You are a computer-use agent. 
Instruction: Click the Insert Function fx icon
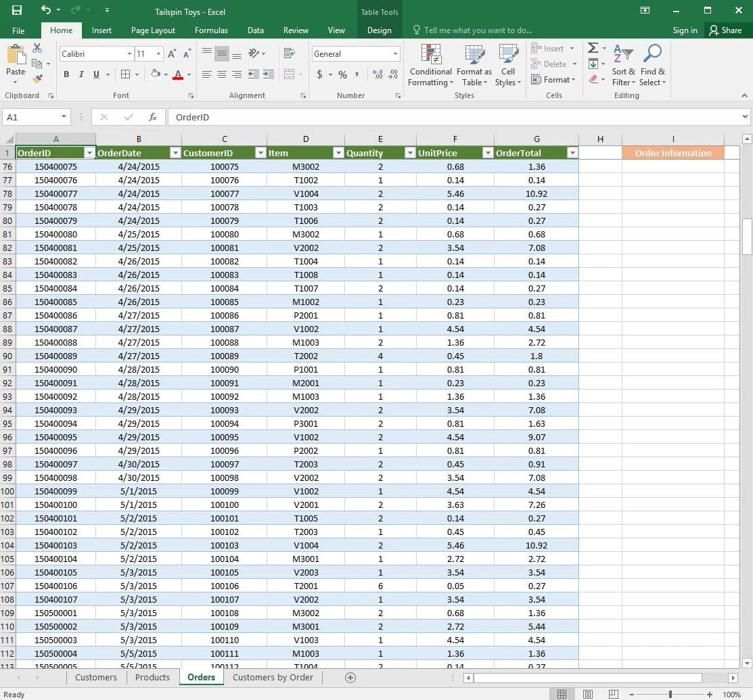[x=153, y=117]
